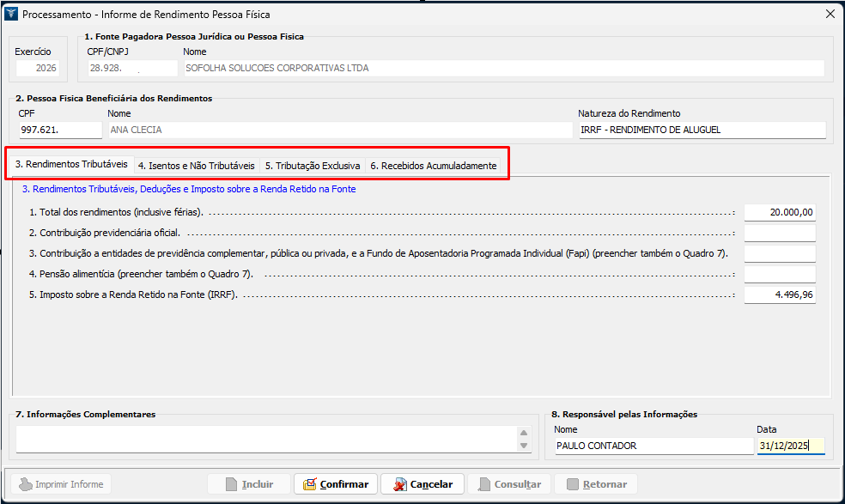Screen dimensions: 845x504
Task: Click the Confirmar button
Action: pyautogui.click(x=335, y=484)
